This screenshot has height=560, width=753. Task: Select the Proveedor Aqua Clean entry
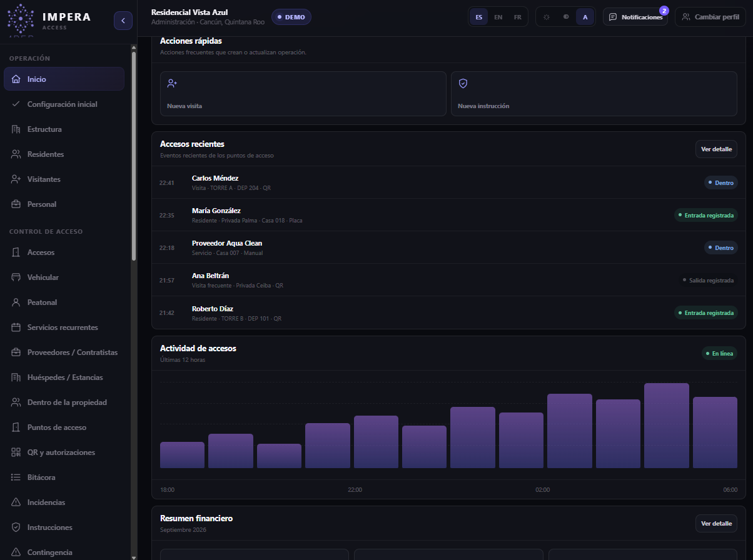(448, 247)
